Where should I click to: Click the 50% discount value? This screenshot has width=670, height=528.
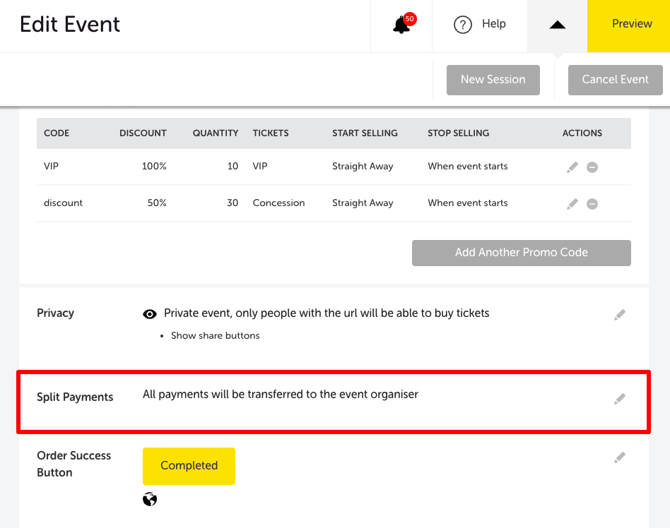pyautogui.click(x=157, y=203)
